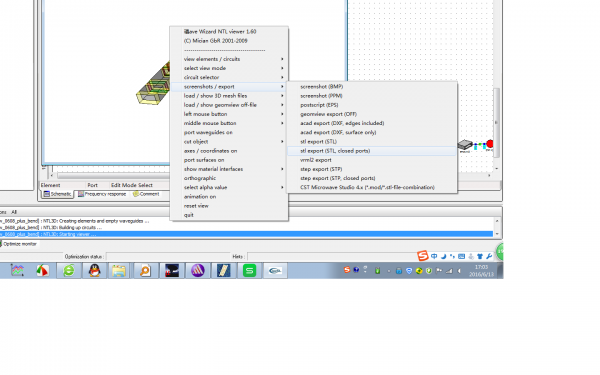Switch to the Frequency response tab
This screenshot has height=375, width=600.
click(102, 194)
